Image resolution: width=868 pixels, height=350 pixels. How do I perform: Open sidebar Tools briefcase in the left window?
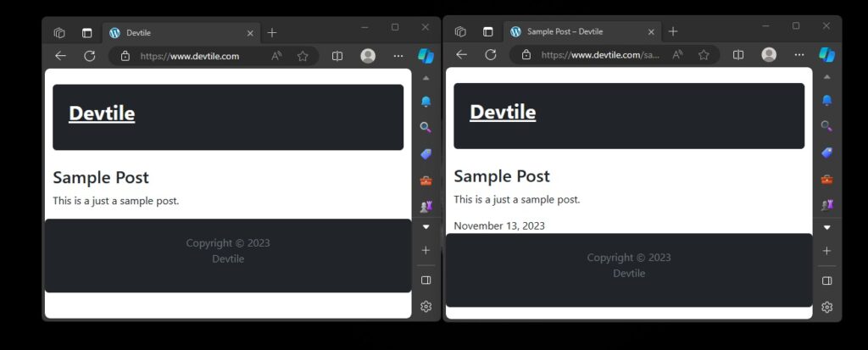coord(426,181)
